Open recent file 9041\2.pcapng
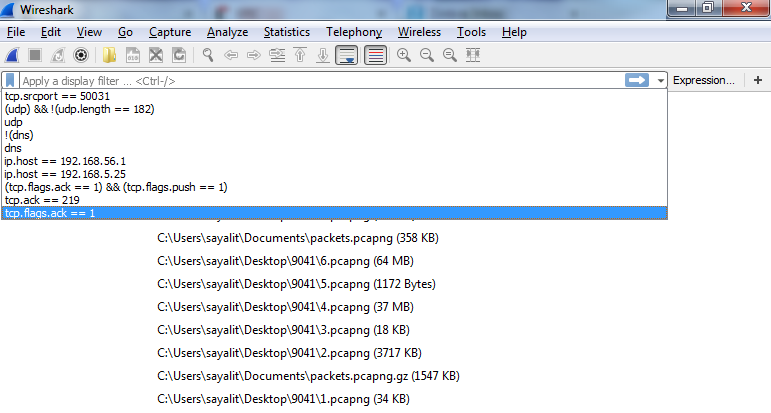 [x=289, y=353]
